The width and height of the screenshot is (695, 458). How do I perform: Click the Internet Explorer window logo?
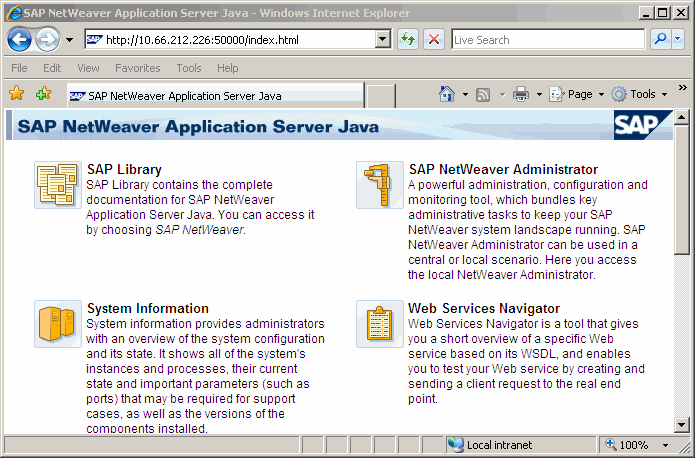(x=14, y=12)
